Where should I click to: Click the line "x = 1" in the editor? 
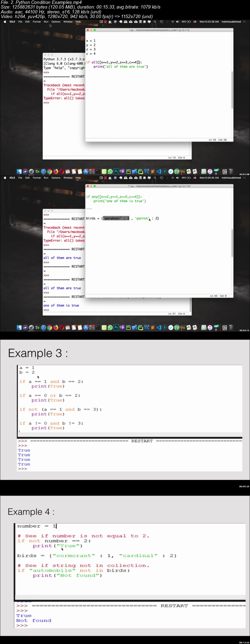[x=91, y=41]
